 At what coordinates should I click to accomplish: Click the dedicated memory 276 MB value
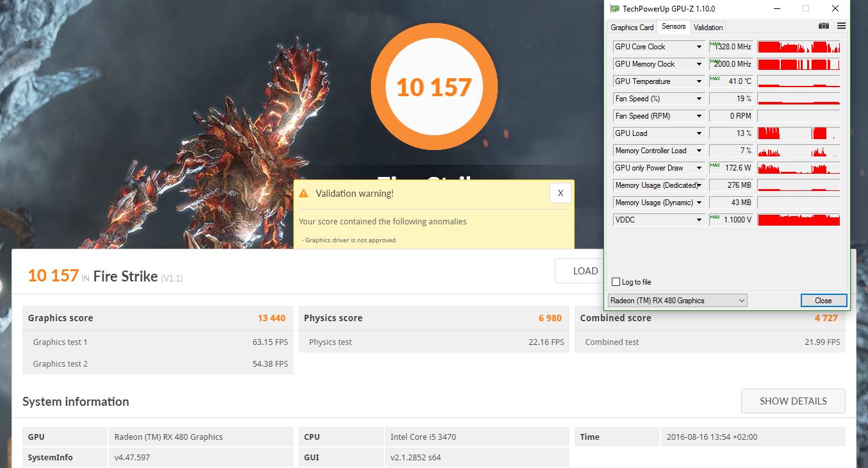[731, 185]
